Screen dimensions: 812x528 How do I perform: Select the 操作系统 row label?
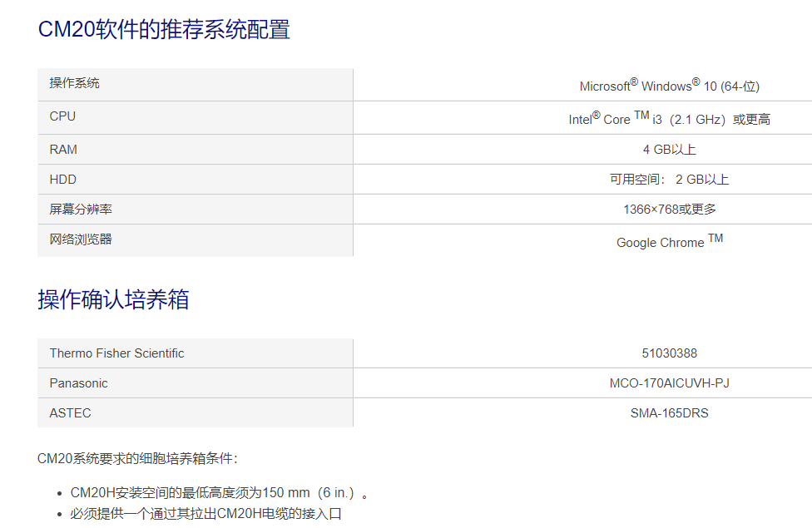pyautogui.click(x=75, y=83)
